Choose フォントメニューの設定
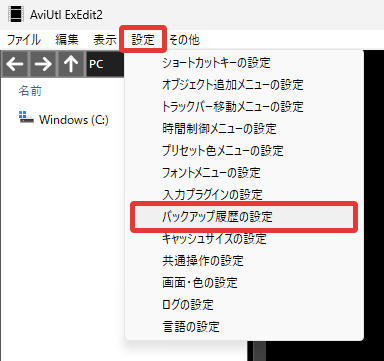 tap(244, 172)
